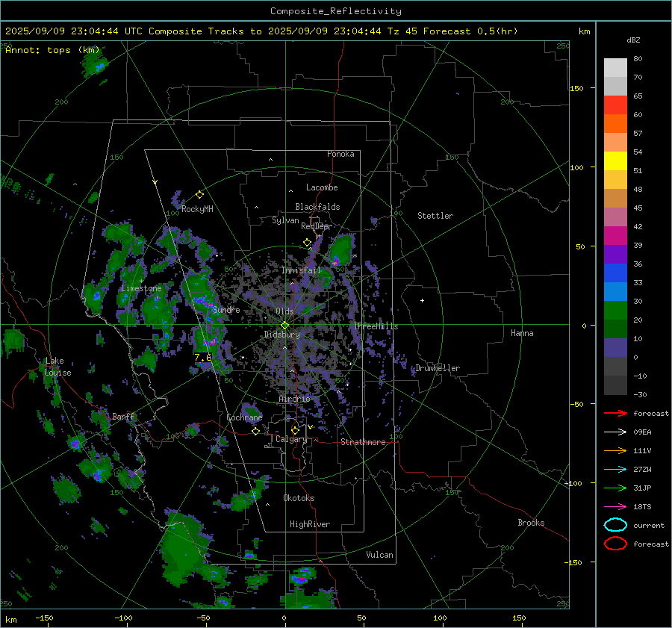Click the Lake Louise label
The width and height of the screenshot is (672, 628).
pyautogui.click(x=57, y=367)
